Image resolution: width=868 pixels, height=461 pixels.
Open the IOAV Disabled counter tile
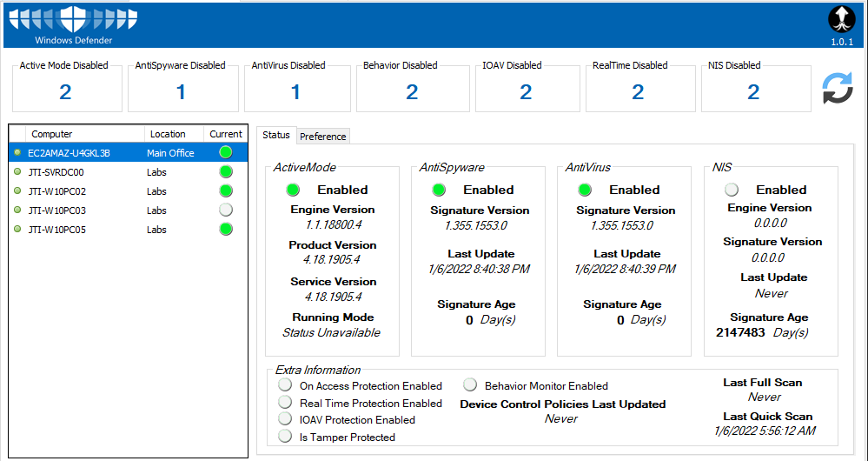(527, 88)
